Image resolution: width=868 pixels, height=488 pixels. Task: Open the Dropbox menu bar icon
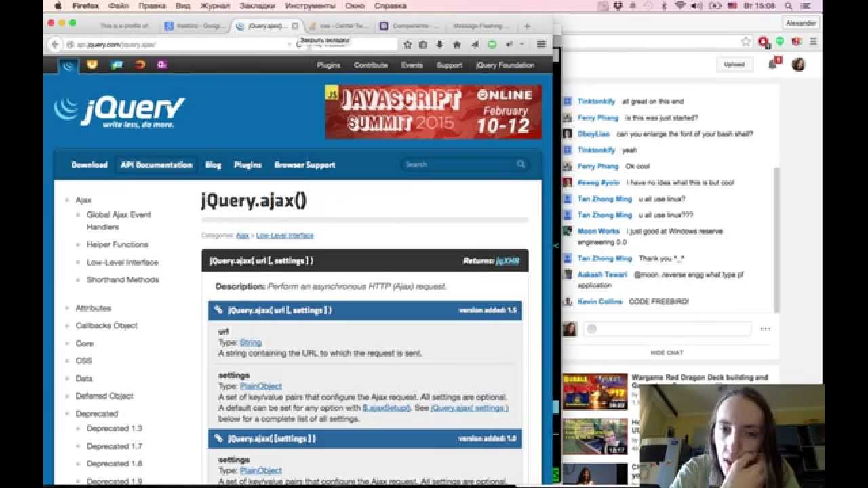618,5
